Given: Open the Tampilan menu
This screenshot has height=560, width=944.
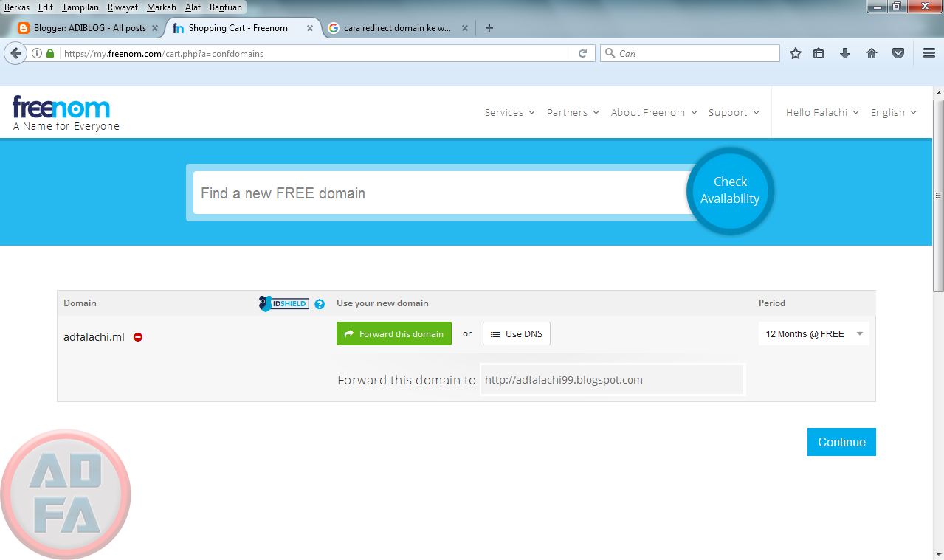Looking at the screenshot, I should tap(80, 7).
